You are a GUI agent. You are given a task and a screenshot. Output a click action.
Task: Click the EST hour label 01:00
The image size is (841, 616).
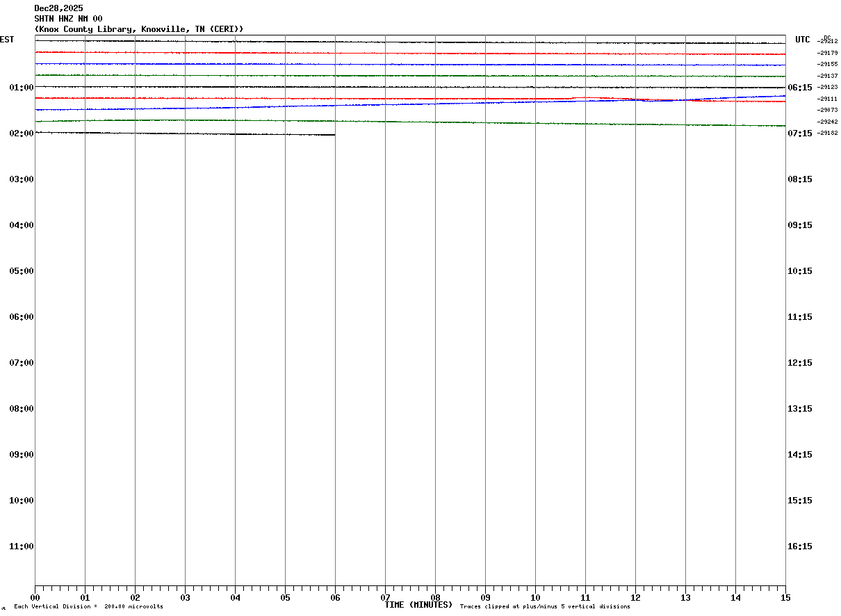click(22, 88)
